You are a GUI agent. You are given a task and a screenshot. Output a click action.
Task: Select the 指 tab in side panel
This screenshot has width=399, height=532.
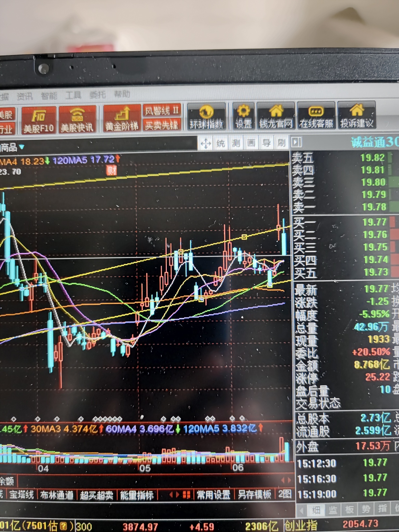pyautogui.click(x=383, y=508)
